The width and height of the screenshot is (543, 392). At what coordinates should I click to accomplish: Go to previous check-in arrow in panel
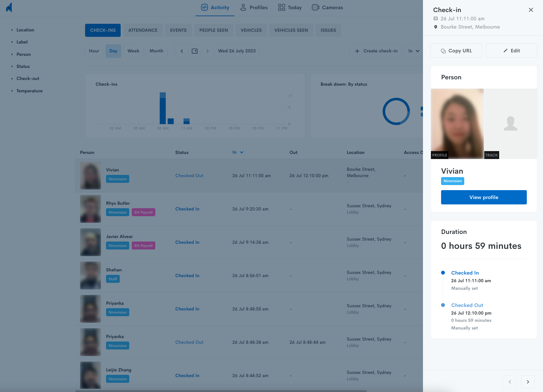(510, 382)
